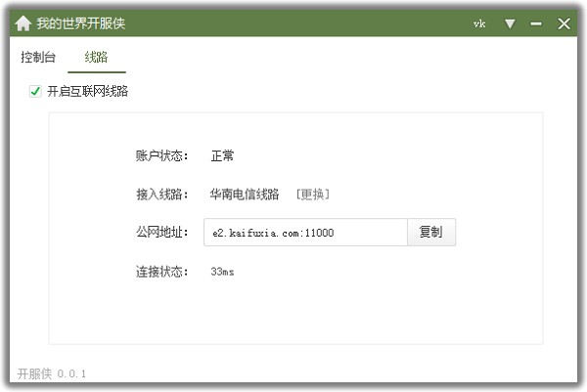Click the [更换] link to change line
Viewport: 587px width, 392px height.
click(313, 195)
